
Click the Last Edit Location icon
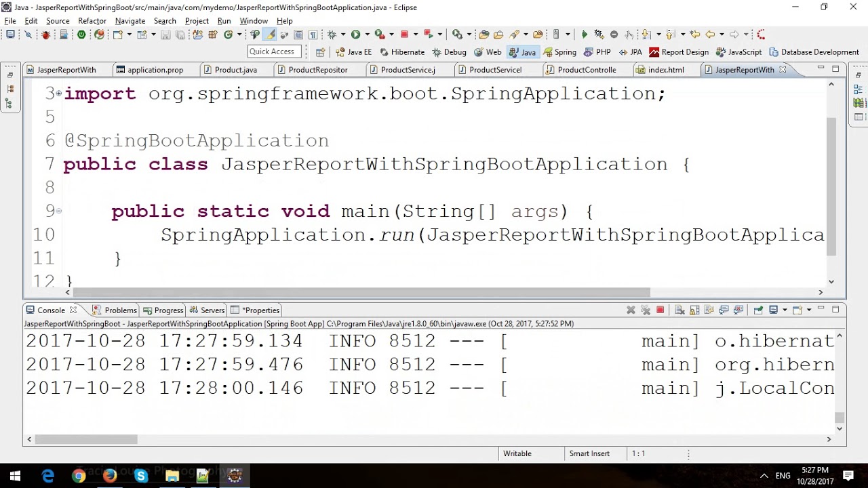point(694,34)
